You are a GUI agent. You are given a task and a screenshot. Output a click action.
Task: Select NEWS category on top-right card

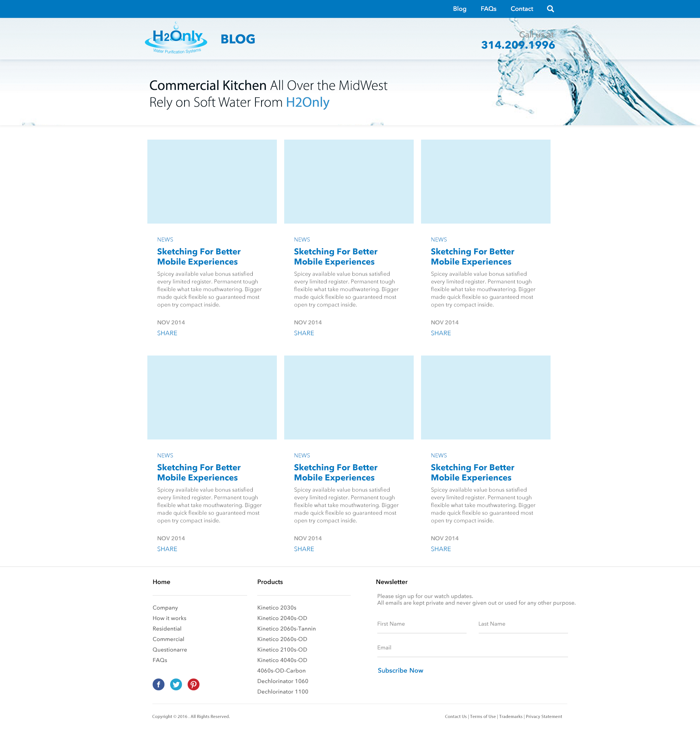439,240
